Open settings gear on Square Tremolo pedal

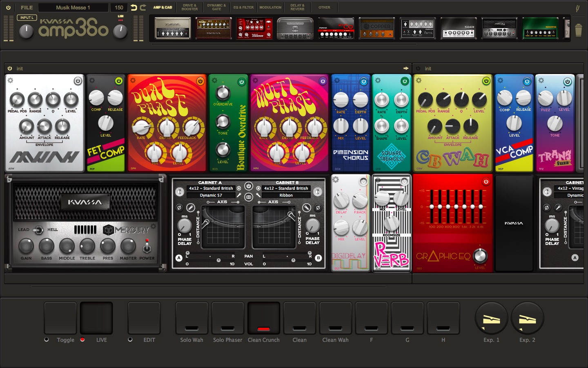point(378,81)
